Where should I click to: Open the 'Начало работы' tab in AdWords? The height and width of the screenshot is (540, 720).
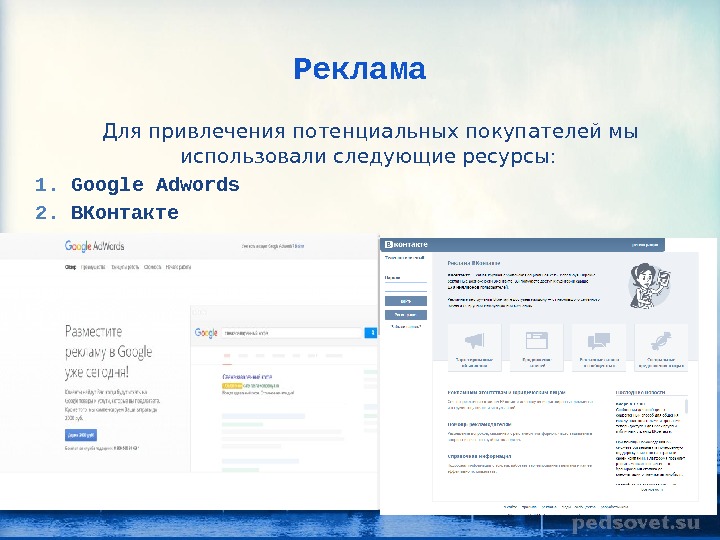click(179, 267)
